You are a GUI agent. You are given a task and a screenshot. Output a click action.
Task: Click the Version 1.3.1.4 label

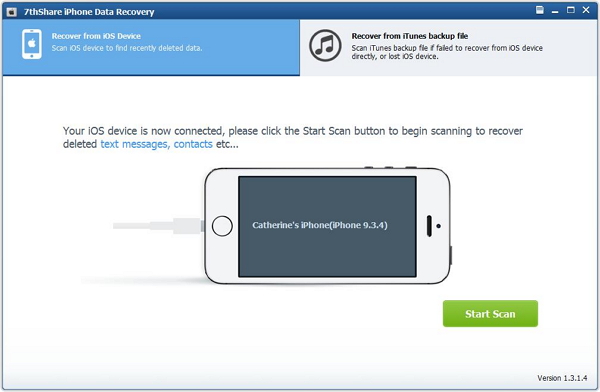click(562, 378)
